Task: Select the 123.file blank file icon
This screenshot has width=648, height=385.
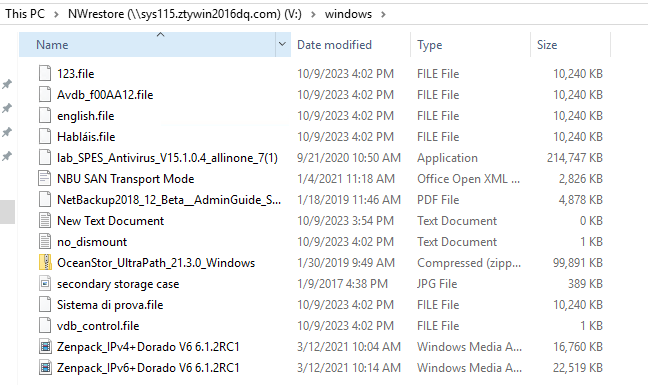Action: point(45,74)
